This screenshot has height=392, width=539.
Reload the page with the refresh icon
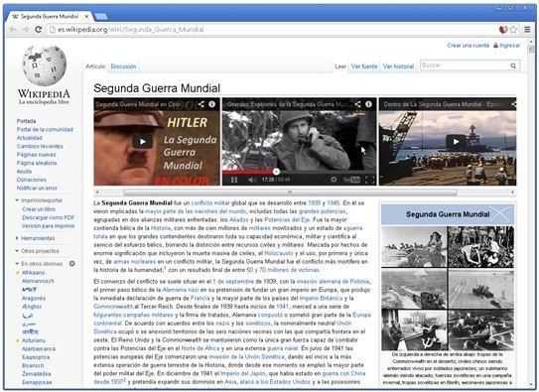pyautogui.click(x=39, y=30)
